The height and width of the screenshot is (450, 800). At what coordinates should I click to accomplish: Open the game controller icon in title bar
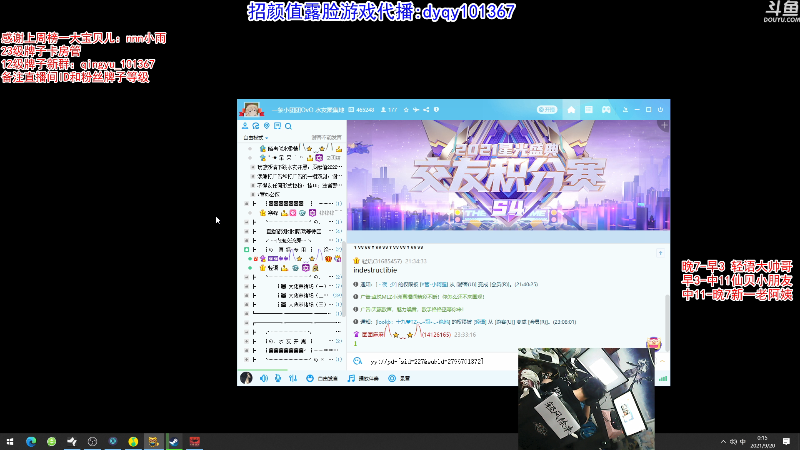pos(606,110)
